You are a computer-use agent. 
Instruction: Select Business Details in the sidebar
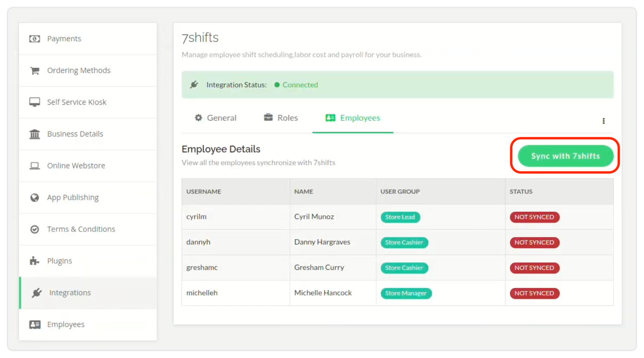(88, 134)
